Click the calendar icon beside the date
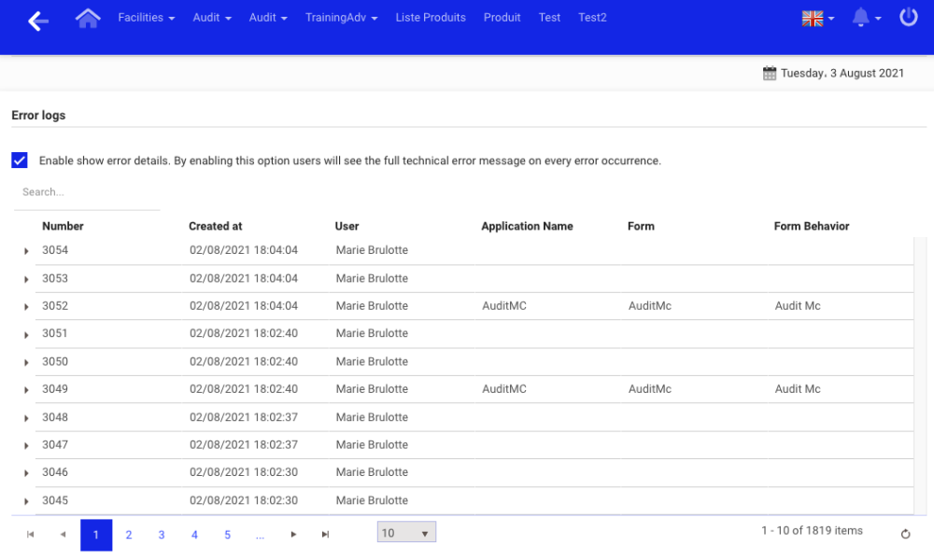 coord(770,73)
